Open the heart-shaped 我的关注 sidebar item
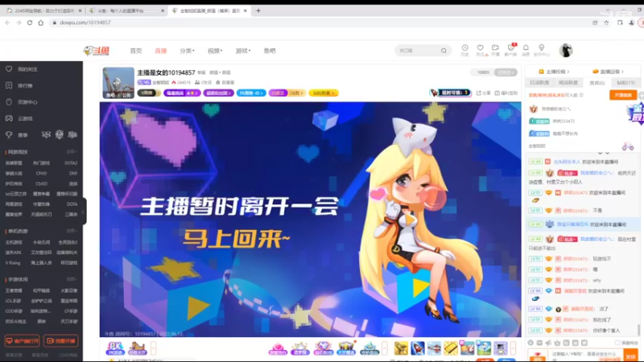 tap(23, 69)
